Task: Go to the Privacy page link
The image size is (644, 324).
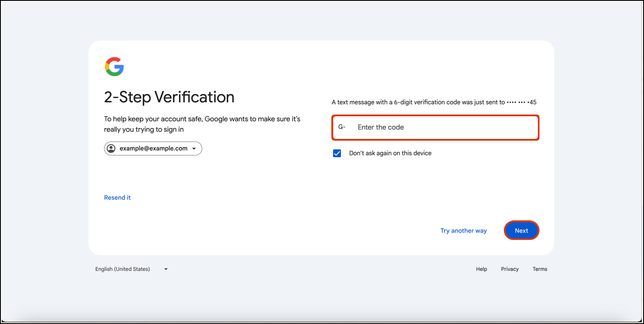Action: [510, 269]
